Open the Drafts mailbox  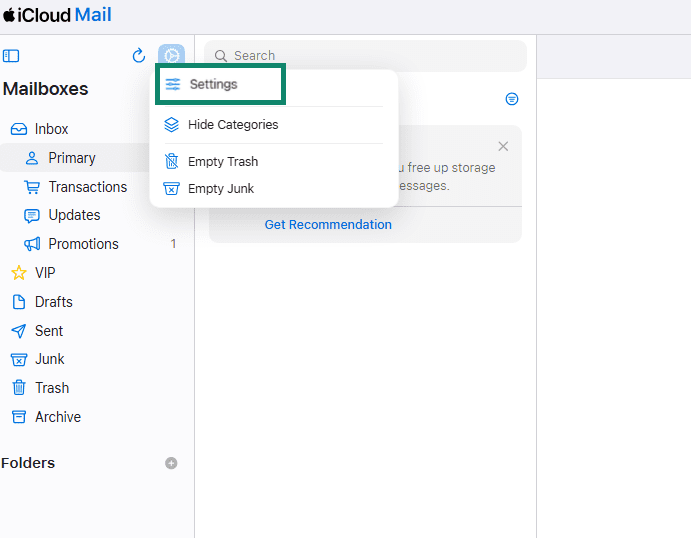coord(53,302)
